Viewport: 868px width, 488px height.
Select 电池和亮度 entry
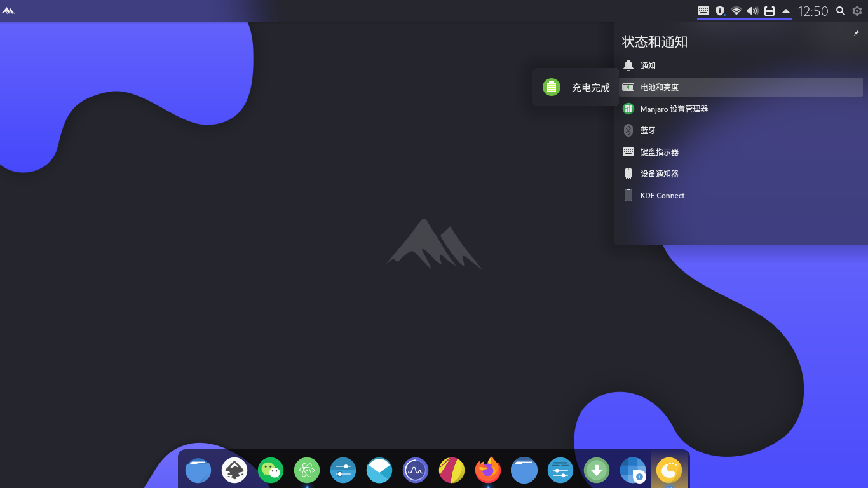pos(741,87)
